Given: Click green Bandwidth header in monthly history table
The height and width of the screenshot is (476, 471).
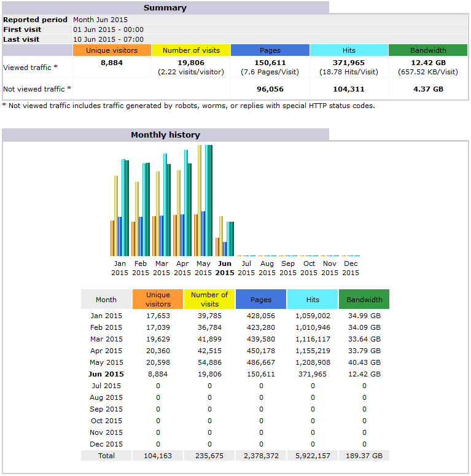Looking at the screenshot, I should tap(364, 300).
